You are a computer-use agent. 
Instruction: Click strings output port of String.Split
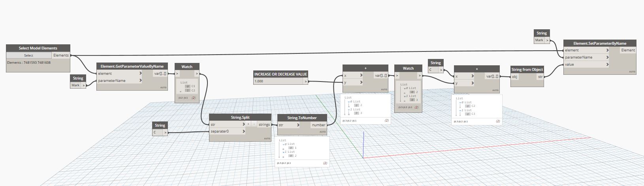(x=264, y=124)
